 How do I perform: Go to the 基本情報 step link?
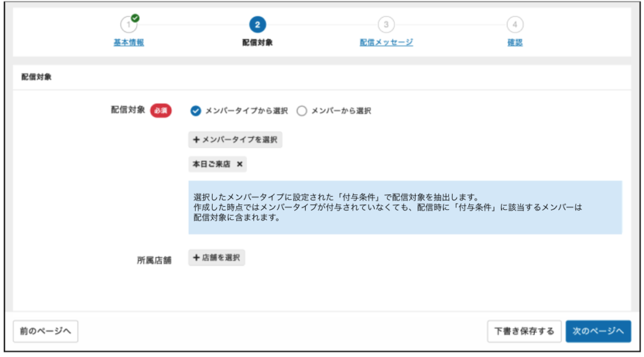click(x=129, y=43)
